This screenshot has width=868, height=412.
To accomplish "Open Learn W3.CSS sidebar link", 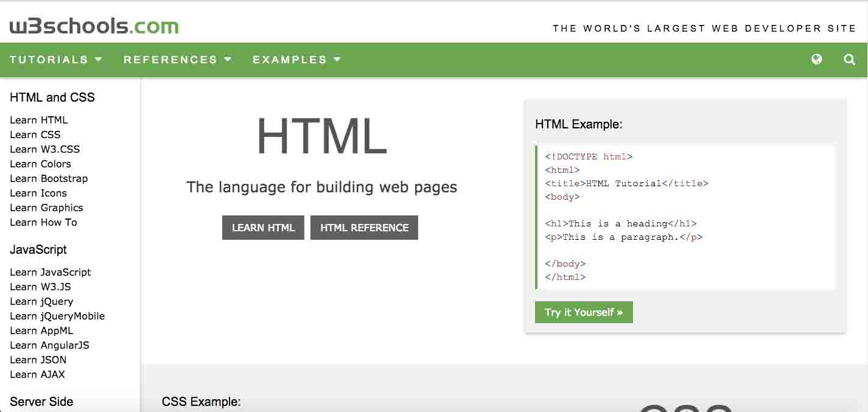I will pos(45,149).
